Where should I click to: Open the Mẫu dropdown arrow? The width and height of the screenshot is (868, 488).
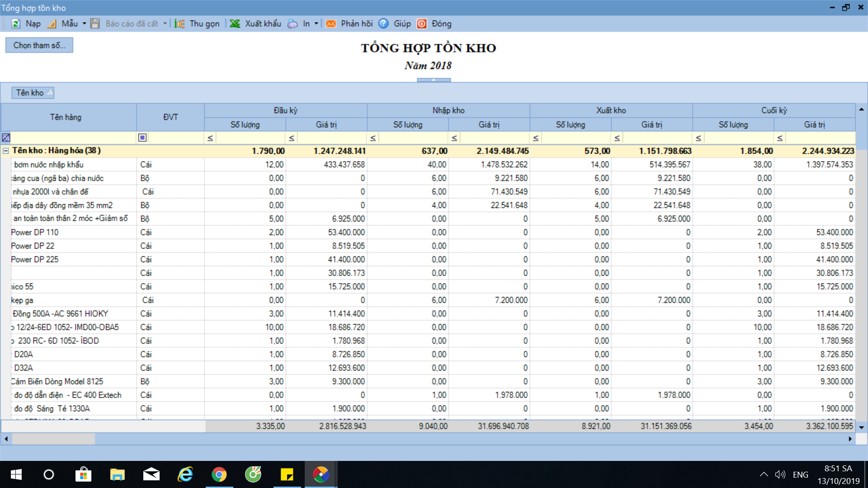coord(84,24)
